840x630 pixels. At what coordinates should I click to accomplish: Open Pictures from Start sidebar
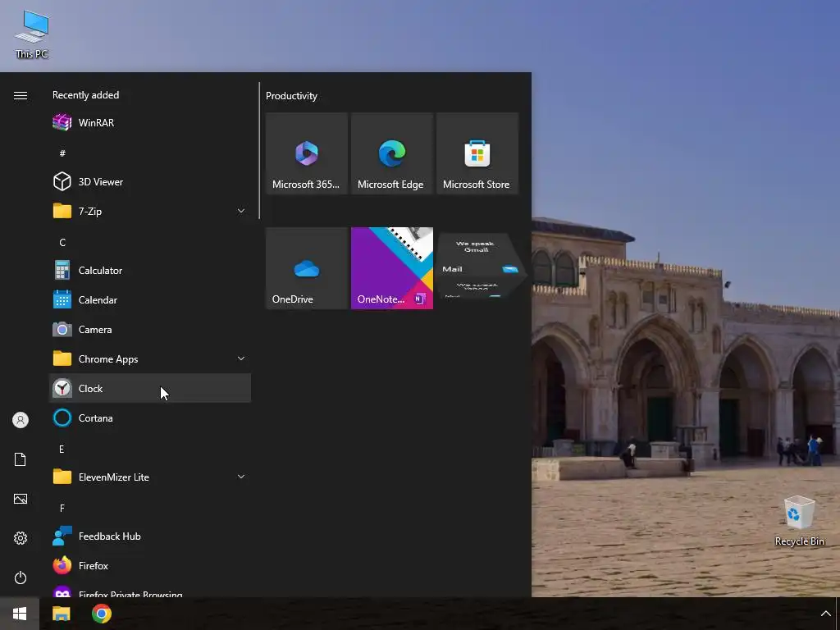coord(21,499)
